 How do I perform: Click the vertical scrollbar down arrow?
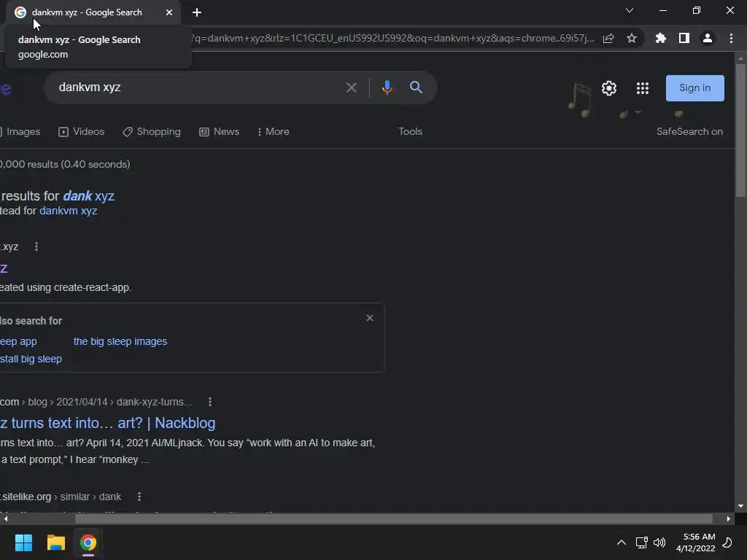coord(740,506)
